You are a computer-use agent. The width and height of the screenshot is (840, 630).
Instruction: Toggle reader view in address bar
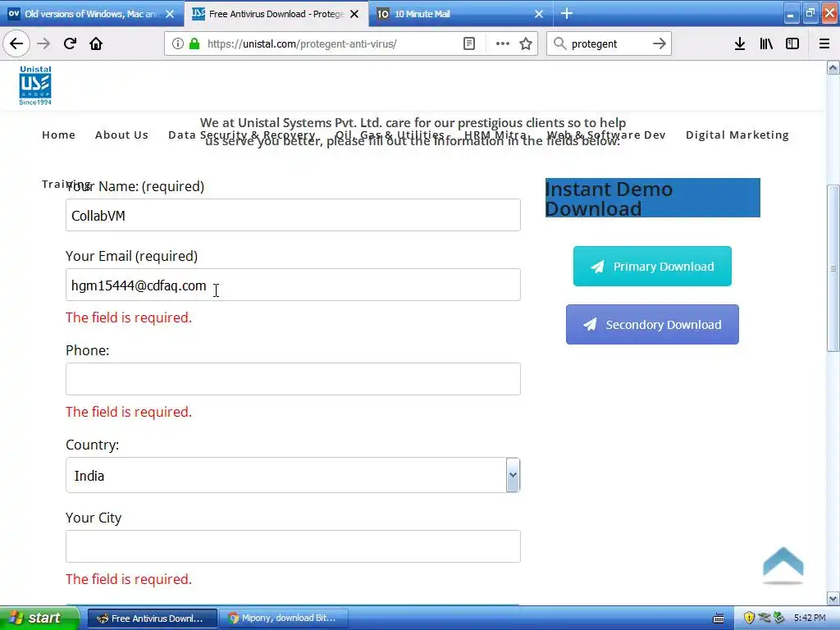coord(468,43)
